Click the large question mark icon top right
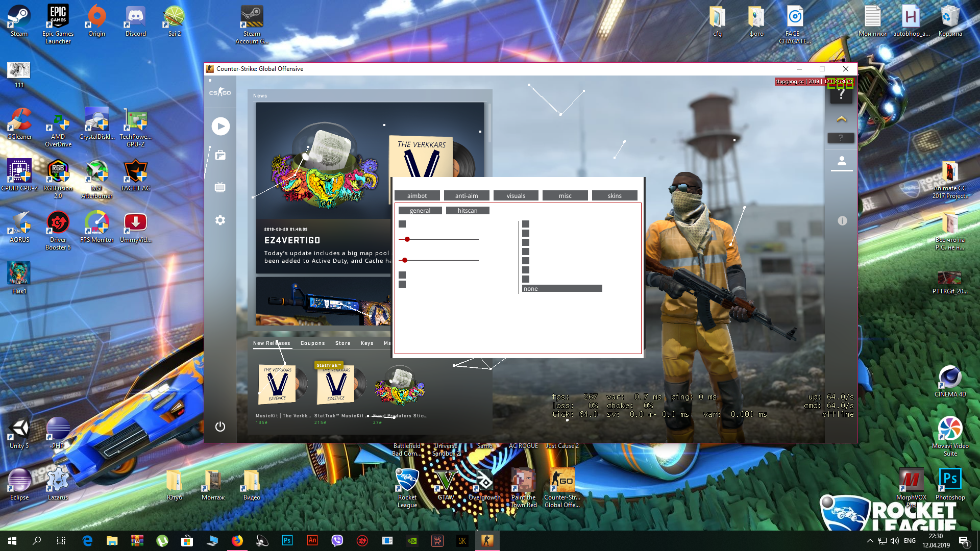The height and width of the screenshot is (551, 980). [841, 94]
